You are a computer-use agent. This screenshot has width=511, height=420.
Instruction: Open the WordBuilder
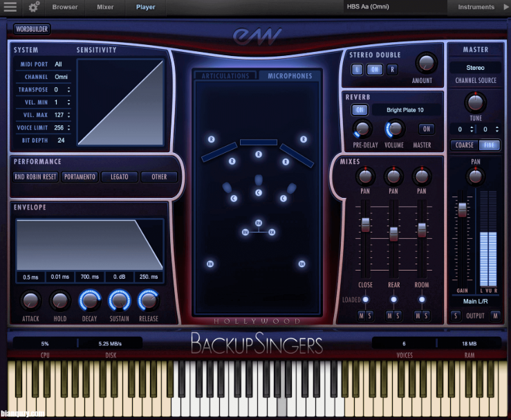(32, 29)
